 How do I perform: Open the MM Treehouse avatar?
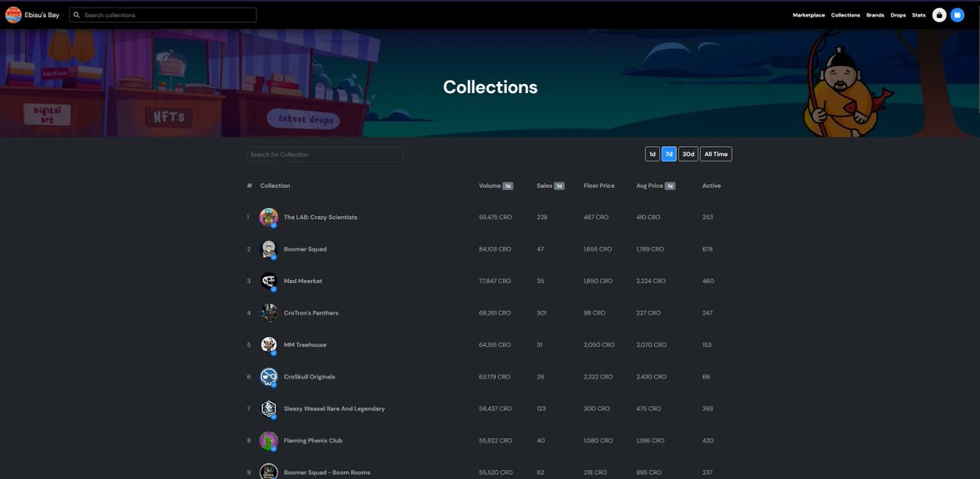pyautogui.click(x=269, y=344)
